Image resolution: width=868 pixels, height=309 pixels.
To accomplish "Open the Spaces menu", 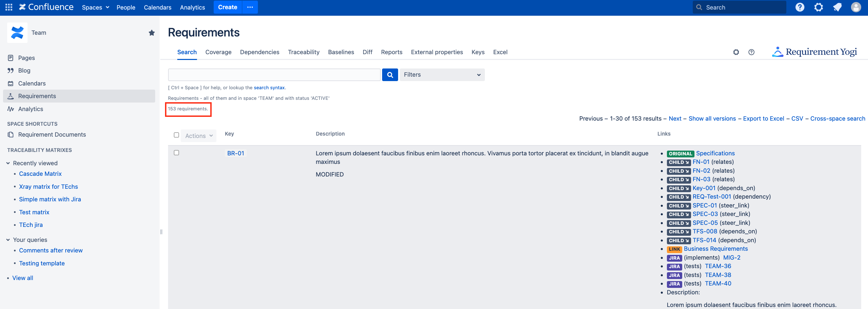I will (x=95, y=7).
